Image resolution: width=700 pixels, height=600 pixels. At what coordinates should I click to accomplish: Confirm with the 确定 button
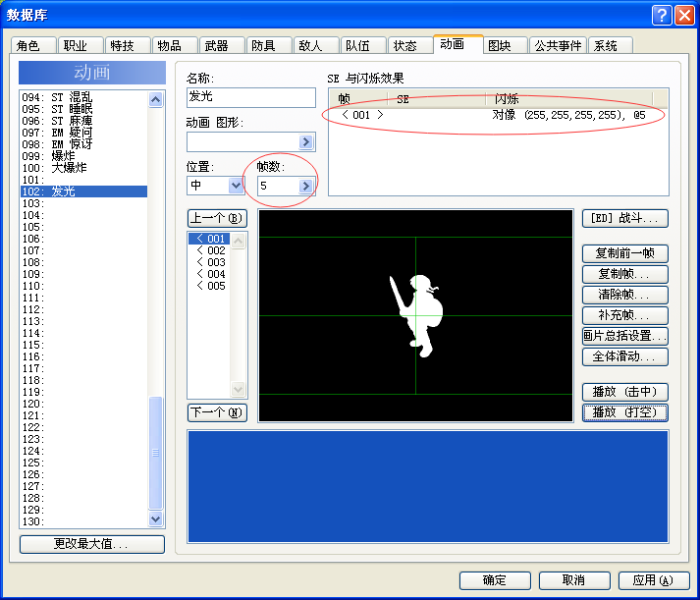pos(495,580)
